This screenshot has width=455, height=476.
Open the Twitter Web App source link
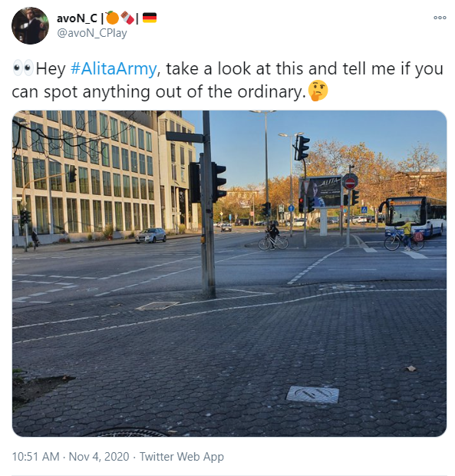coord(181,457)
